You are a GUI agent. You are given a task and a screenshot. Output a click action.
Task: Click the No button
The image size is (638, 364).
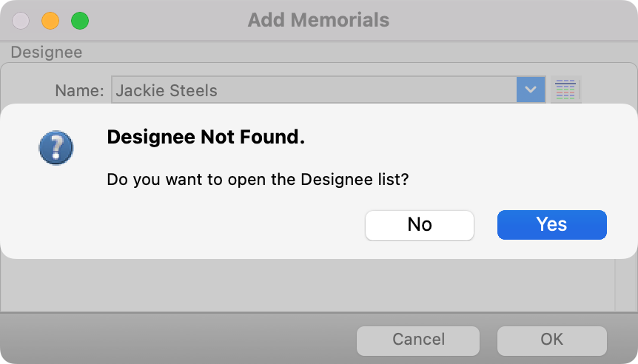click(x=419, y=225)
